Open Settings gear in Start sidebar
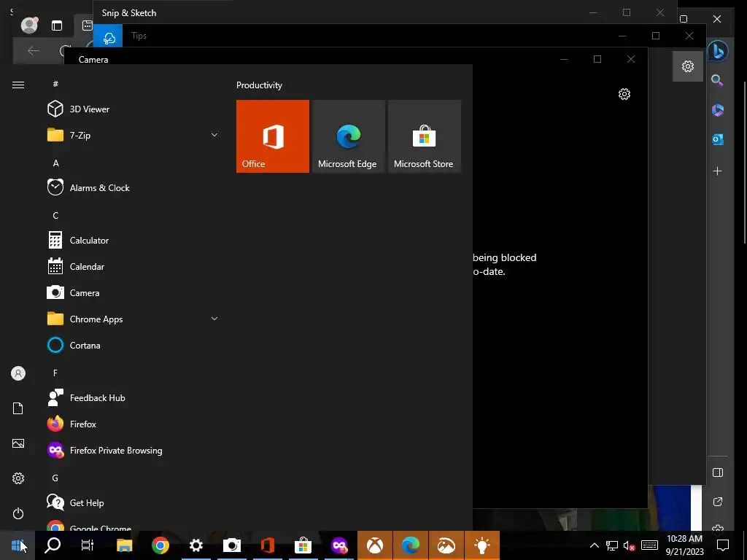The height and width of the screenshot is (560, 747). click(18, 478)
